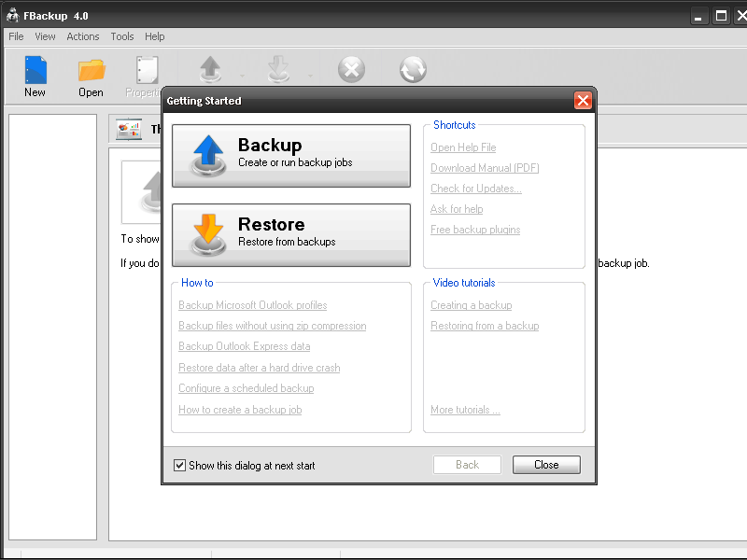747x560 pixels.
Task: Open the Tools menu
Action: (122, 36)
